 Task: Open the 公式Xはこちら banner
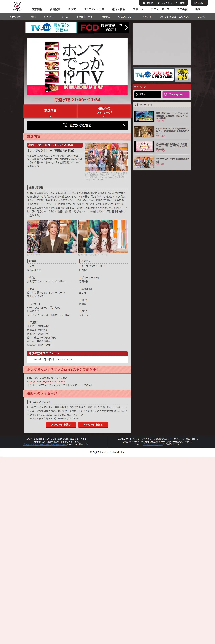77,125
